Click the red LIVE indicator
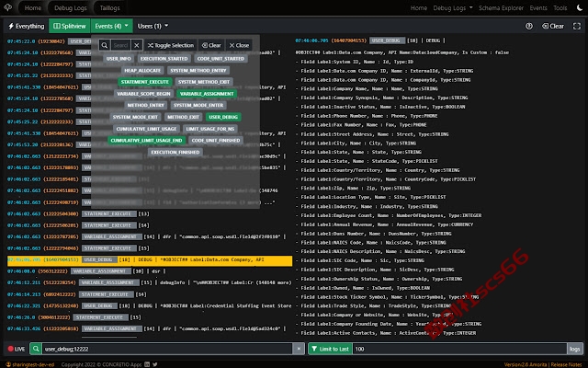588x368 pixels. click(x=17, y=349)
